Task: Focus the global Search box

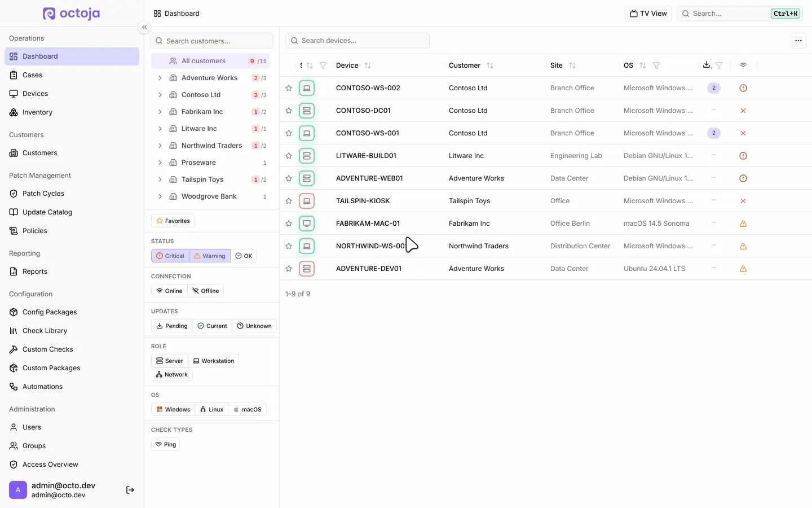Action: coord(740,14)
